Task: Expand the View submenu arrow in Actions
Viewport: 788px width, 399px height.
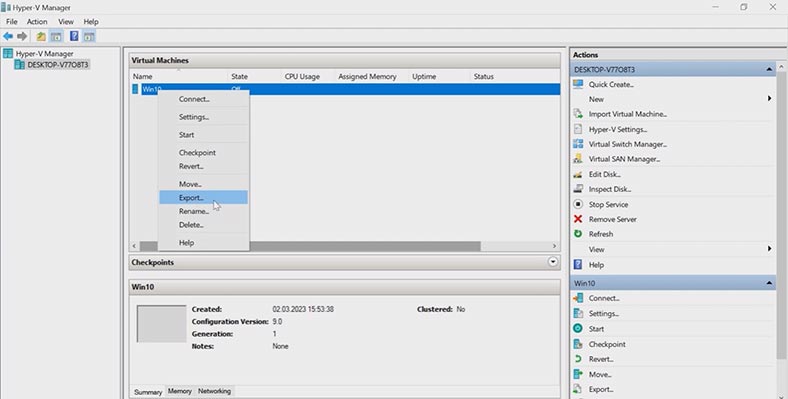Action: (x=769, y=249)
